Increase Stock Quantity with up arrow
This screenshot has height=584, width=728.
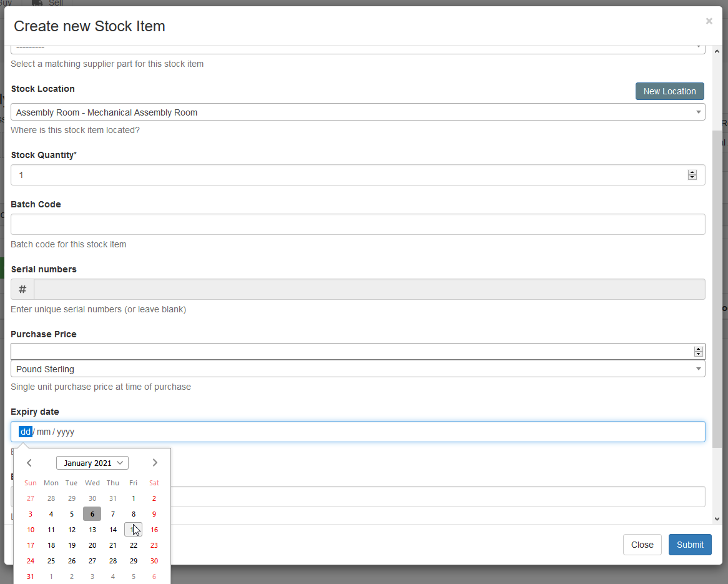(692, 172)
